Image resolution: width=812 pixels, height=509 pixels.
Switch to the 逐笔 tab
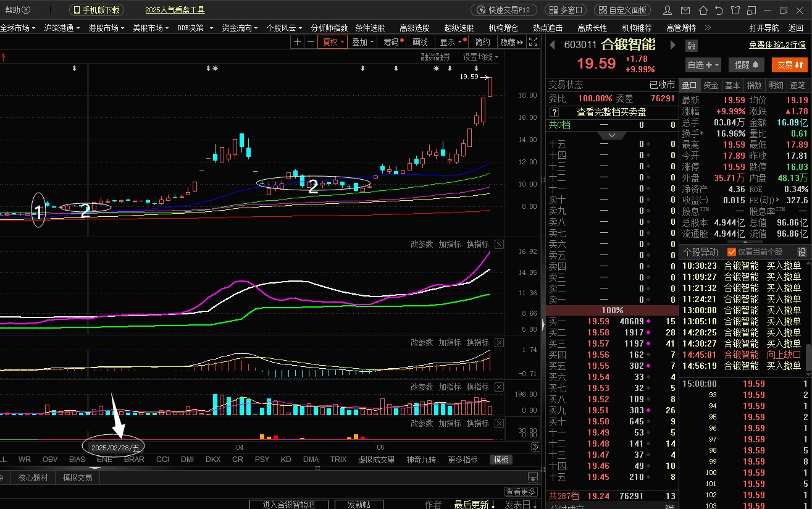(x=797, y=85)
